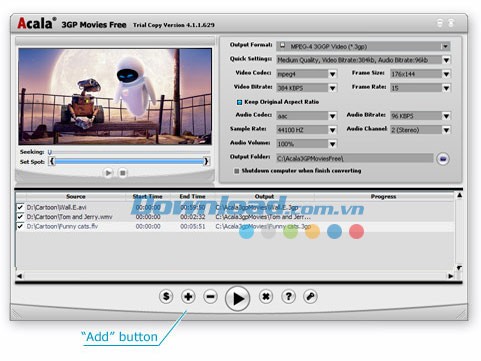Open settings with the wrench icon
Viewport: 481px width, 361px height.
click(x=310, y=296)
